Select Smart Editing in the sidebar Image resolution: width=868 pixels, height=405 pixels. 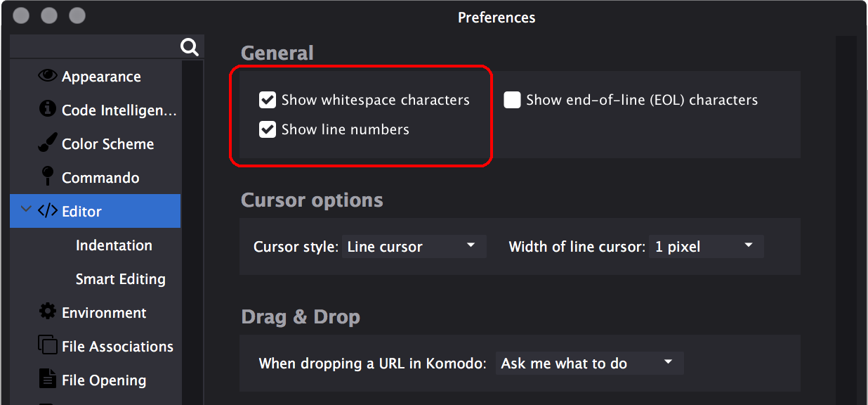tap(120, 279)
